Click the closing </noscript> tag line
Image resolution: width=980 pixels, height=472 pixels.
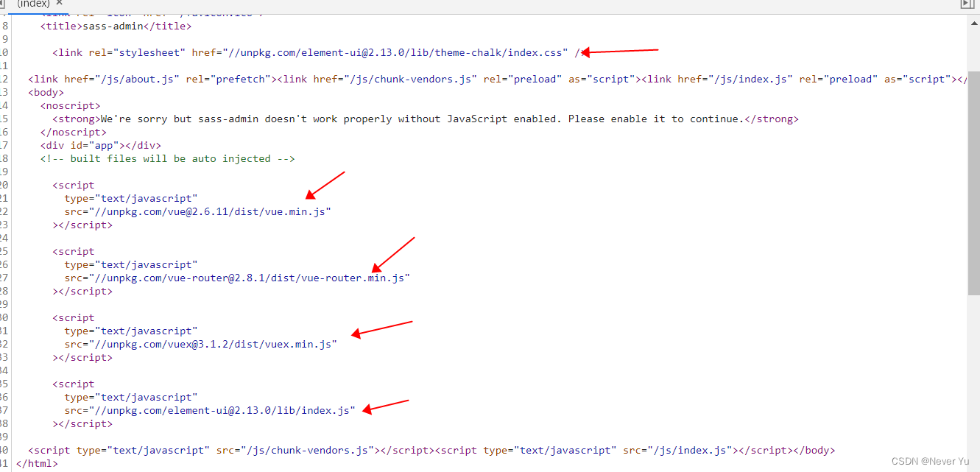tap(73, 133)
